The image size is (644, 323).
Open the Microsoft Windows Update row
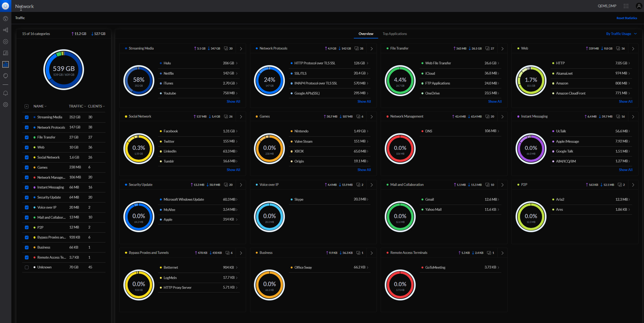tap(199, 199)
